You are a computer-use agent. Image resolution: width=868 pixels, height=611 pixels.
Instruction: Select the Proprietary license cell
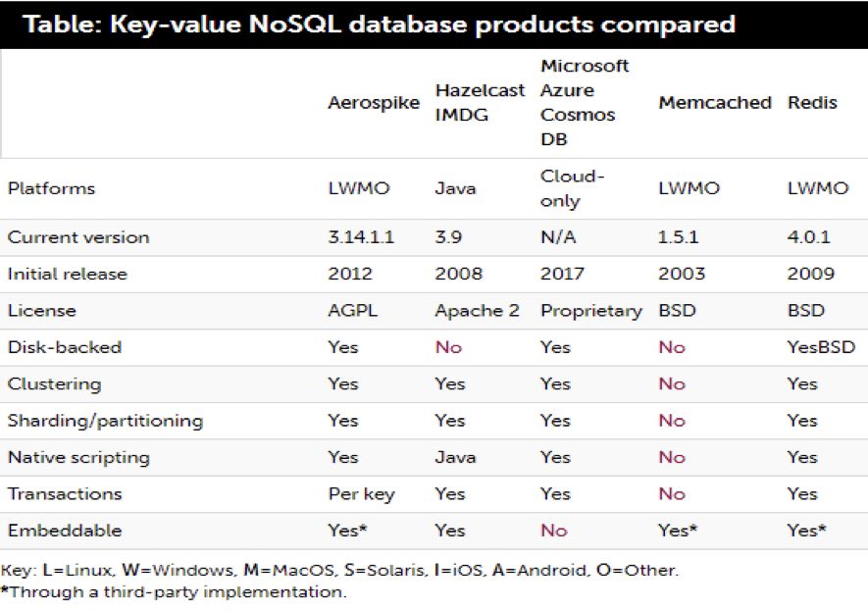point(590,311)
